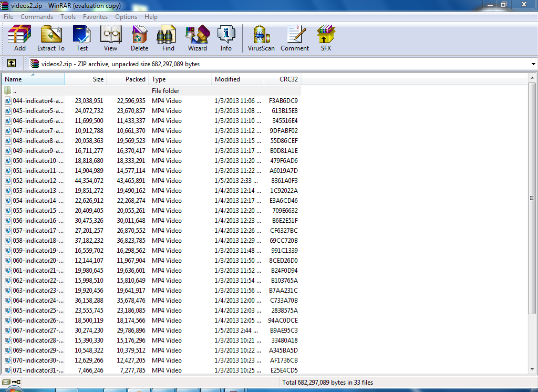The width and height of the screenshot is (538, 392).
Task: Open the Favorites menu
Action: [x=95, y=16]
